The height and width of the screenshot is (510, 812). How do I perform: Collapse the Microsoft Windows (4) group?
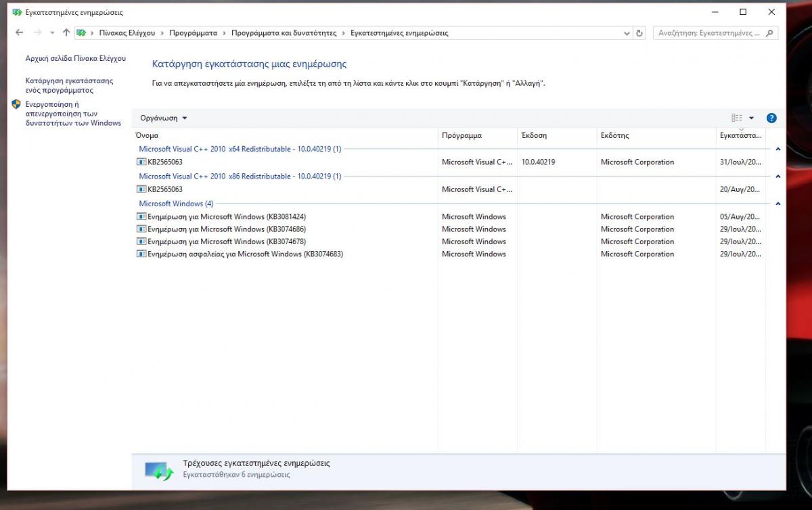(778, 203)
